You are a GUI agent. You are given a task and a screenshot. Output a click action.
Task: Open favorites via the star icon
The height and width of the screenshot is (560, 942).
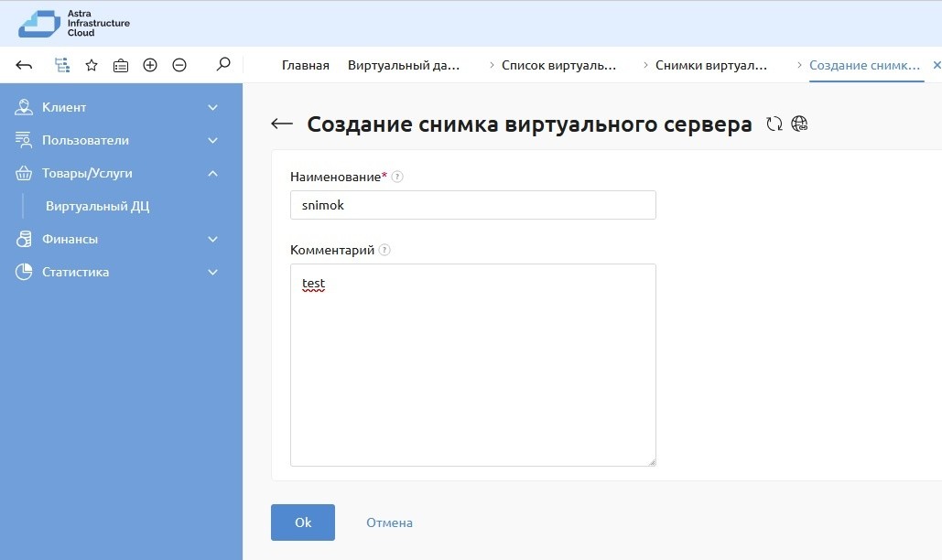pyautogui.click(x=92, y=65)
